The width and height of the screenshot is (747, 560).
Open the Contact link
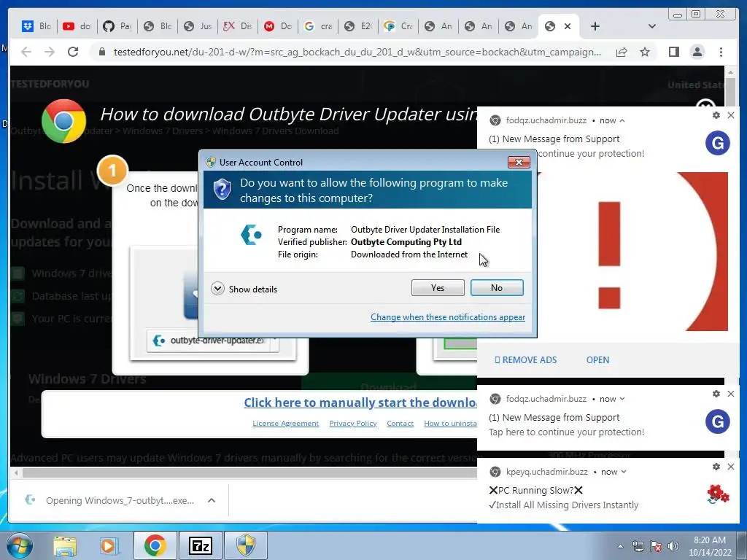pyautogui.click(x=400, y=424)
